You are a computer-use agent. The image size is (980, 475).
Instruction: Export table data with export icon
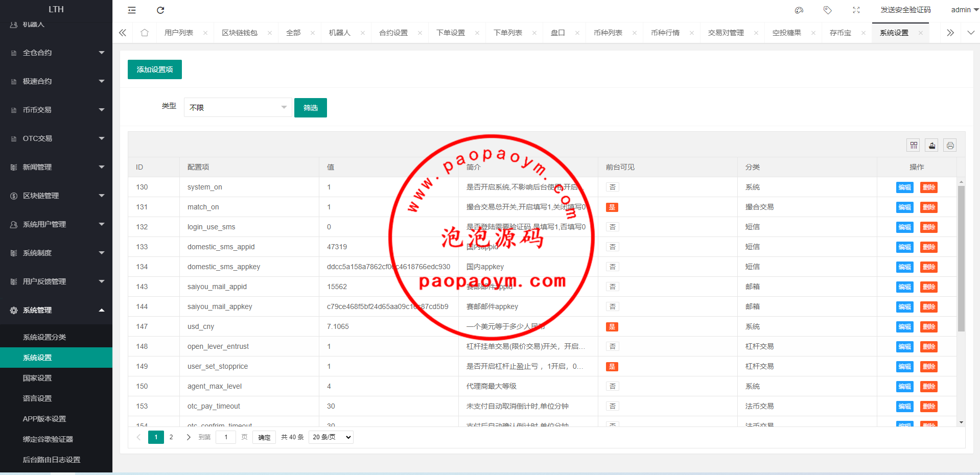pyautogui.click(x=932, y=146)
